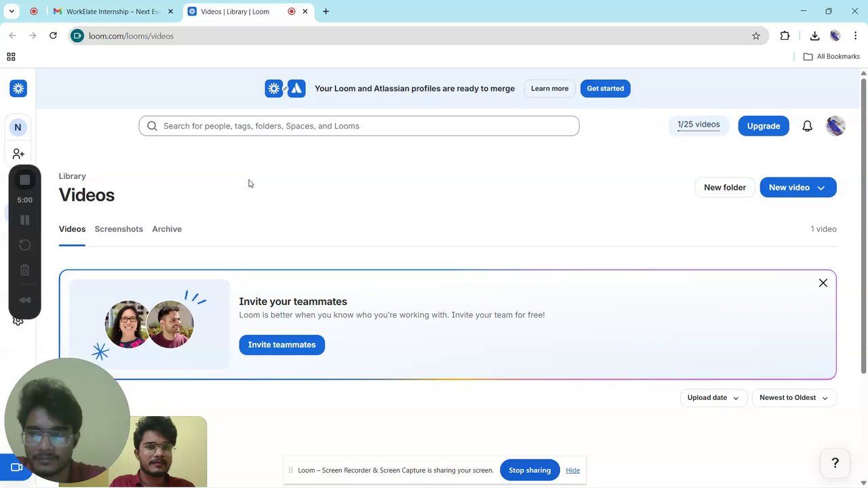Click the 1 video count text
The width and height of the screenshot is (868, 488).
pyautogui.click(x=824, y=229)
